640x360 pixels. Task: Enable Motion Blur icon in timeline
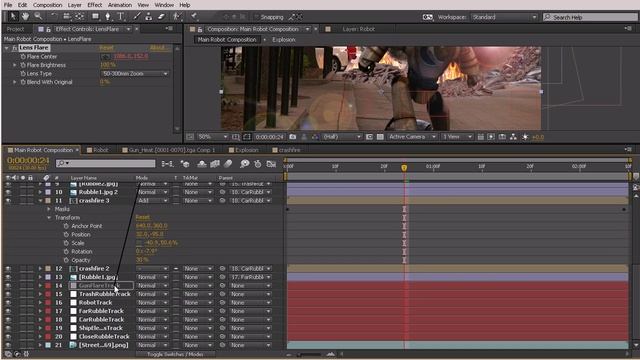pos(228,164)
